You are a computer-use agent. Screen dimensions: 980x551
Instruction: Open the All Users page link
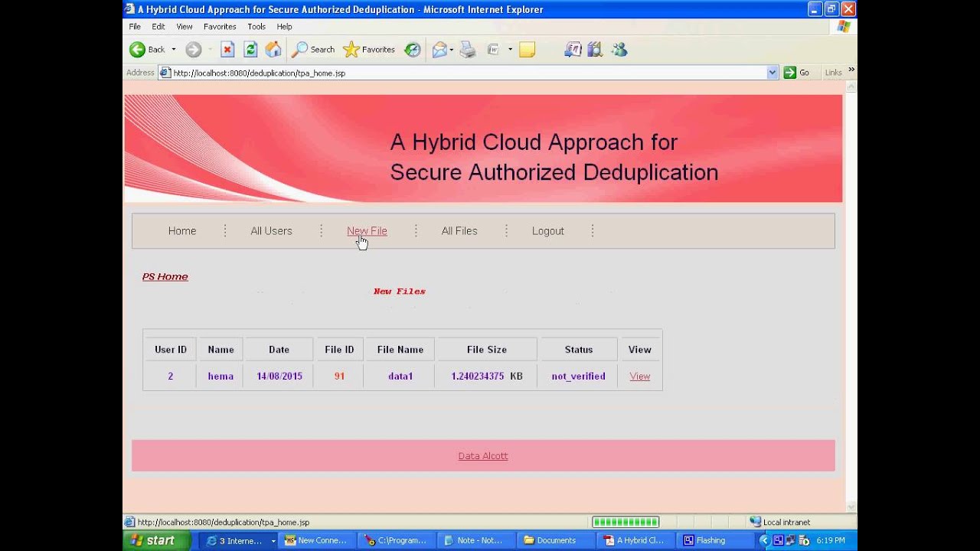coord(271,231)
